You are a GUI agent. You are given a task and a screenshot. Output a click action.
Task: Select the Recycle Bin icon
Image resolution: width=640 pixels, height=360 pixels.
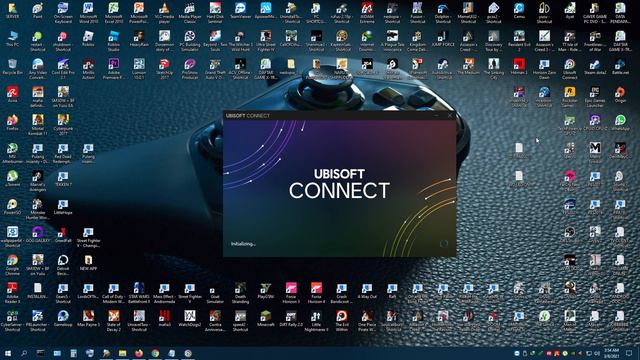[x=12, y=67]
